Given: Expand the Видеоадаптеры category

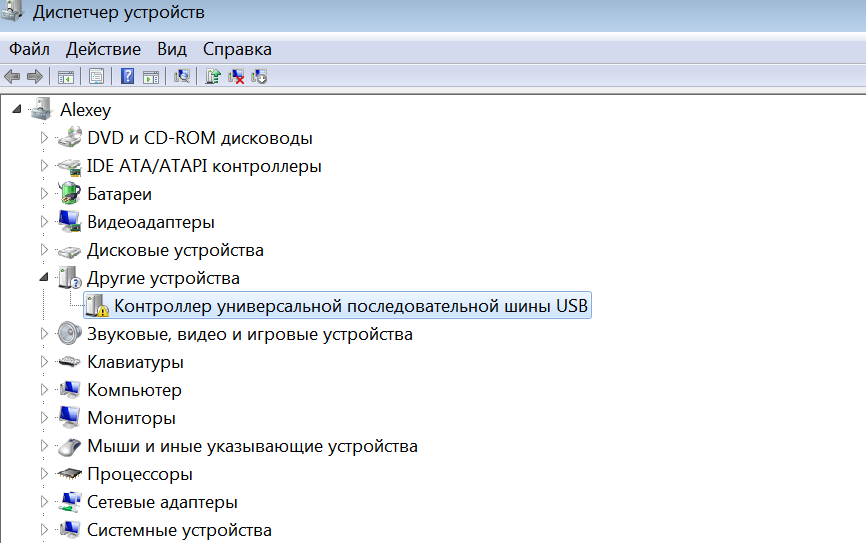Looking at the screenshot, I should click(x=44, y=222).
